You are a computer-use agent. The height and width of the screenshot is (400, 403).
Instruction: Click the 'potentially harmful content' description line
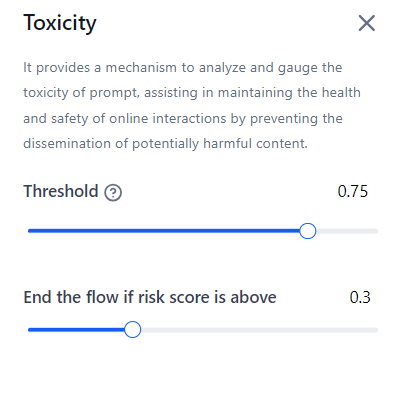tap(165, 144)
